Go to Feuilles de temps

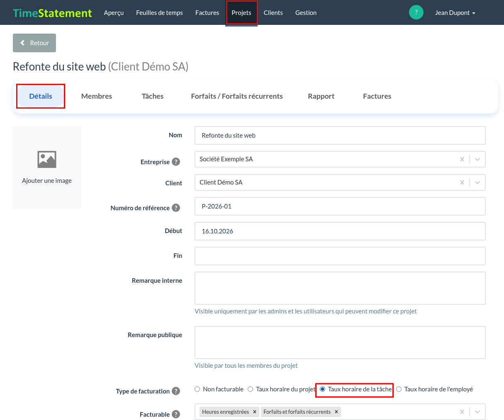159,13
